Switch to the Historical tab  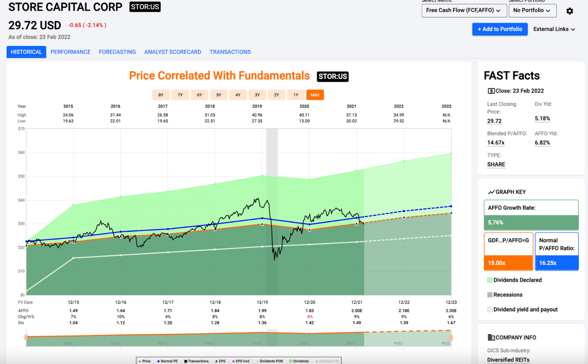click(x=26, y=52)
